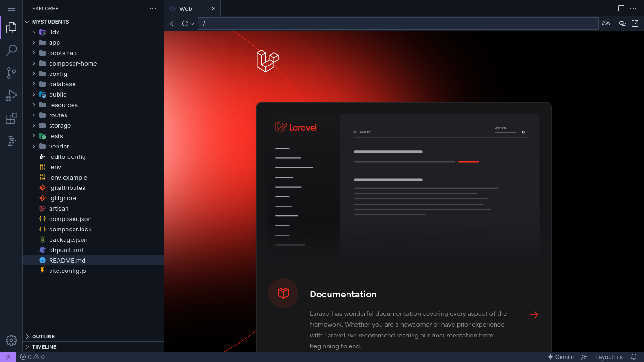Expand the TIMELINE section
644x362 pixels.
pyautogui.click(x=93, y=347)
